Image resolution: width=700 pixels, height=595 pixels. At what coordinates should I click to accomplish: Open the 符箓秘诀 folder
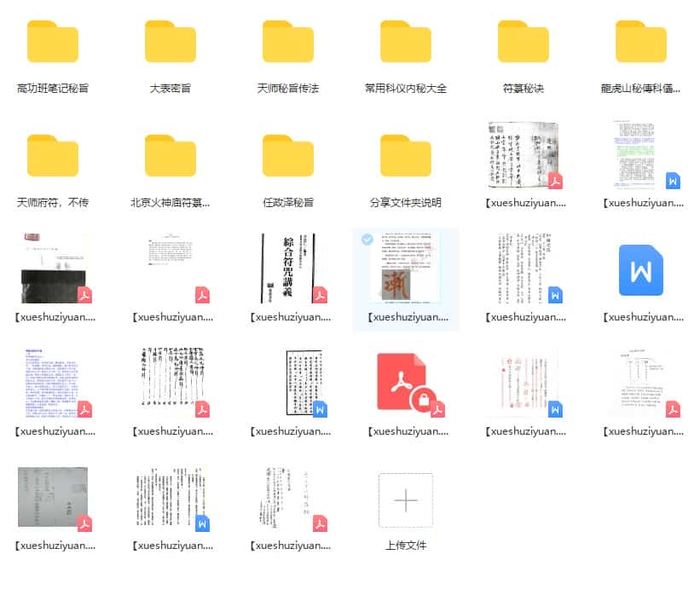pyautogui.click(x=524, y=41)
